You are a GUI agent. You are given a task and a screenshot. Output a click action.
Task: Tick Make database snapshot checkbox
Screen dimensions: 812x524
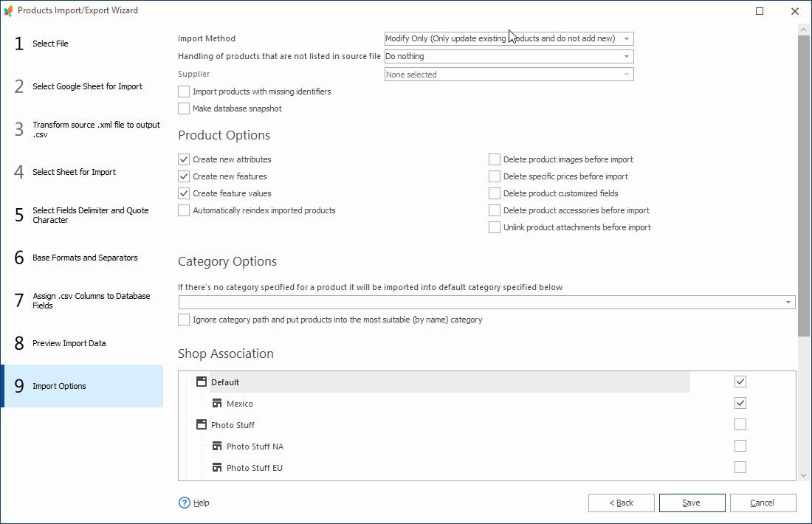184,108
